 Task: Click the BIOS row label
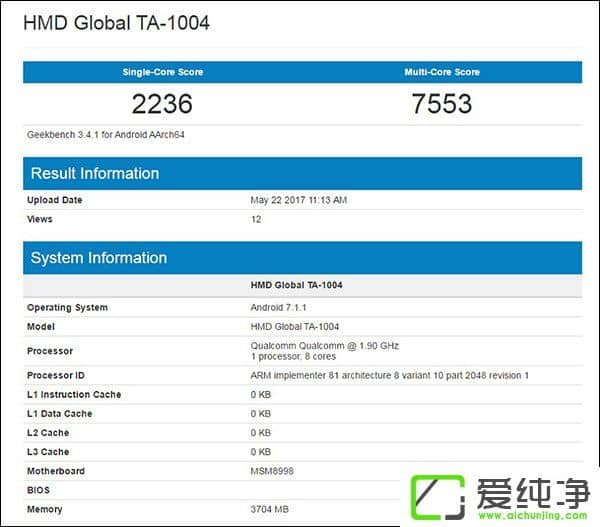38,490
